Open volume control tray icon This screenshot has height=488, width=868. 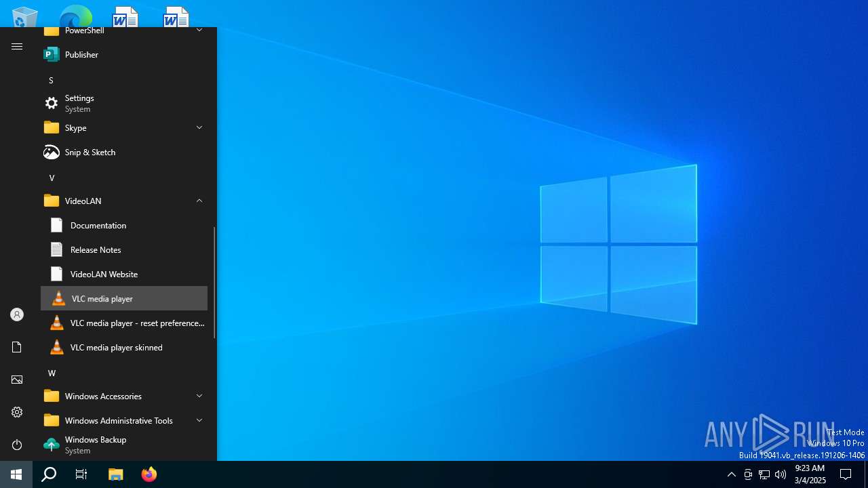[x=781, y=474]
